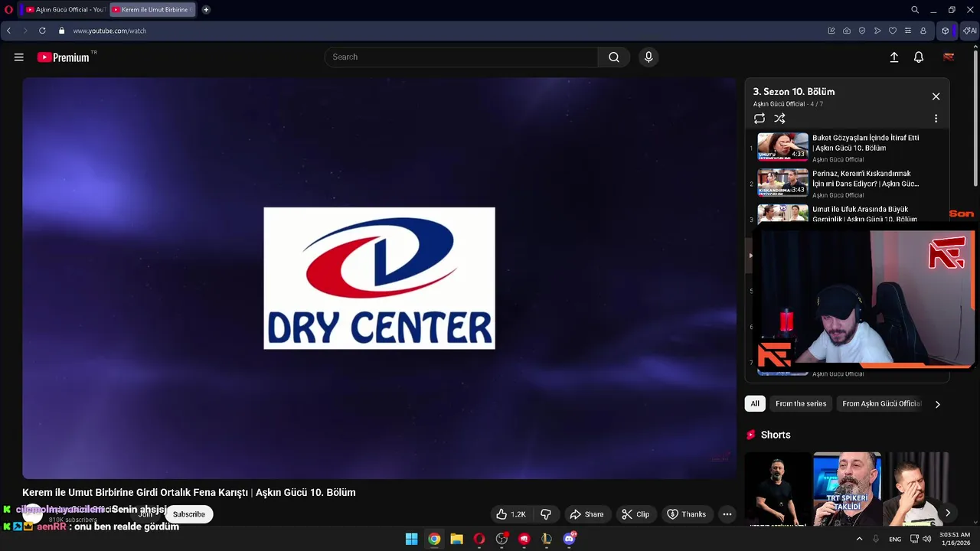Viewport: 980px width, 551px height.
Task: Search tabs with magnifier in title bar
Action: (x=915, y=10)
